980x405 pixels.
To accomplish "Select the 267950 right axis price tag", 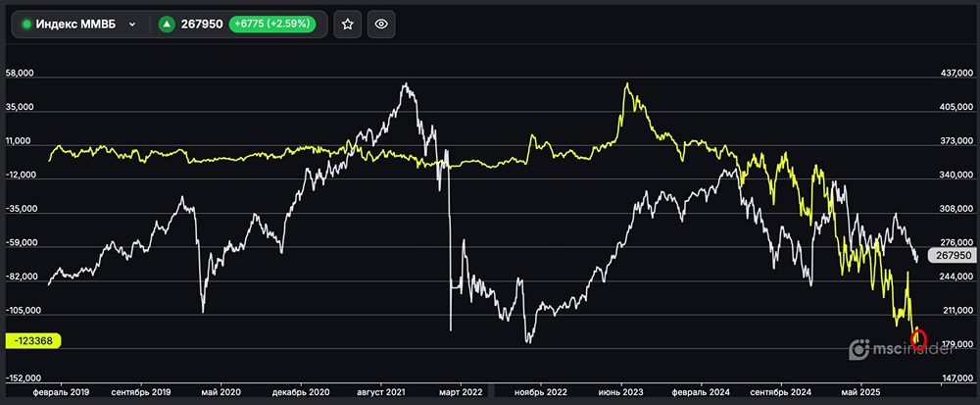I will click(x=951, y=255).
